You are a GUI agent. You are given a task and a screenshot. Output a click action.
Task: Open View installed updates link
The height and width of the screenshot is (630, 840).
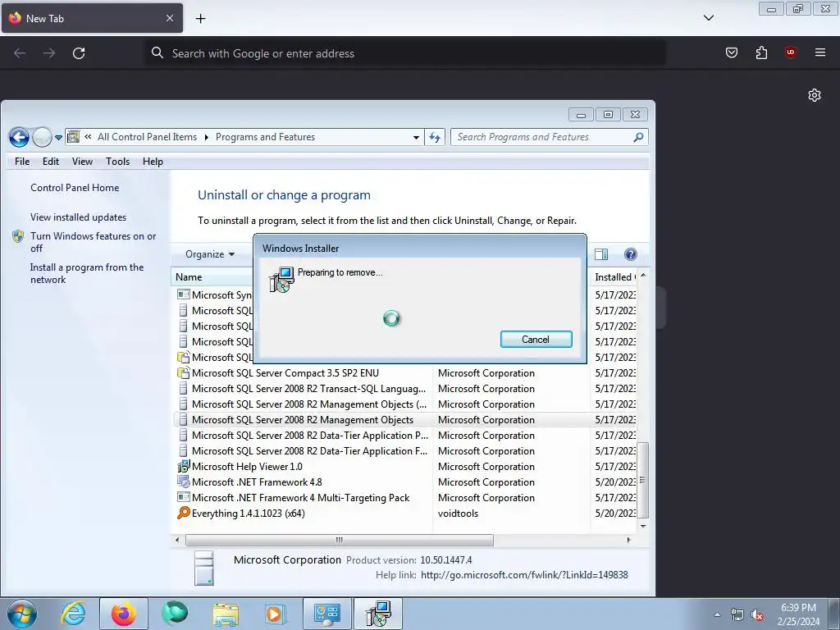pos(78,217)
